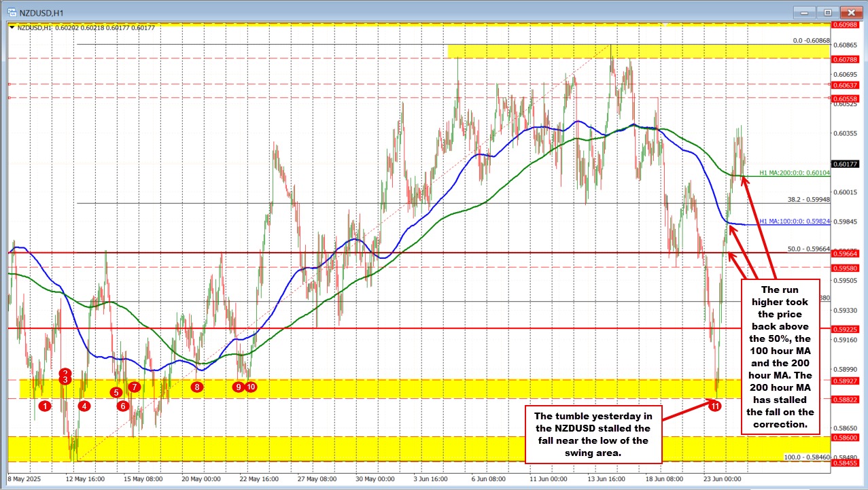Select the 0.58927 red price label
The image size is (868, 490).
(x=846, y=381)
